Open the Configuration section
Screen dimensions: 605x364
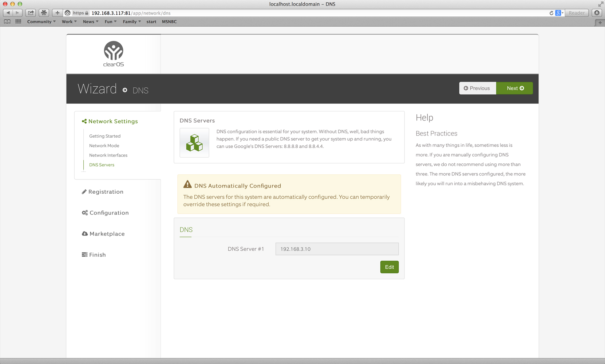click(x=105, y=213)
